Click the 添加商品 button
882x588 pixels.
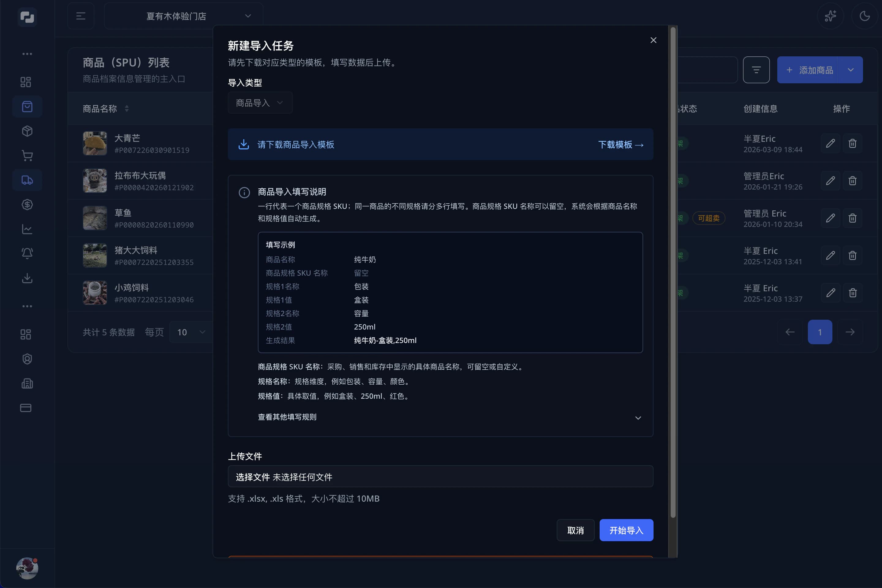point(808,70)
